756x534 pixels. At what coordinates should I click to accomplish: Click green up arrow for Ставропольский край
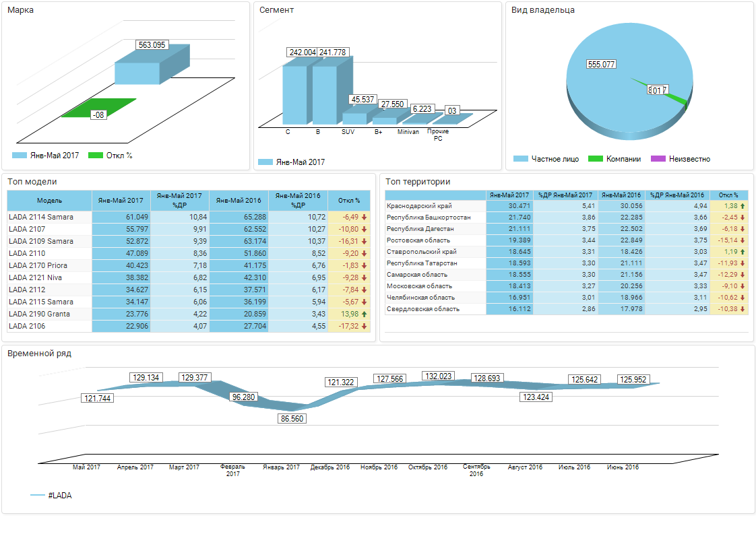743,252
